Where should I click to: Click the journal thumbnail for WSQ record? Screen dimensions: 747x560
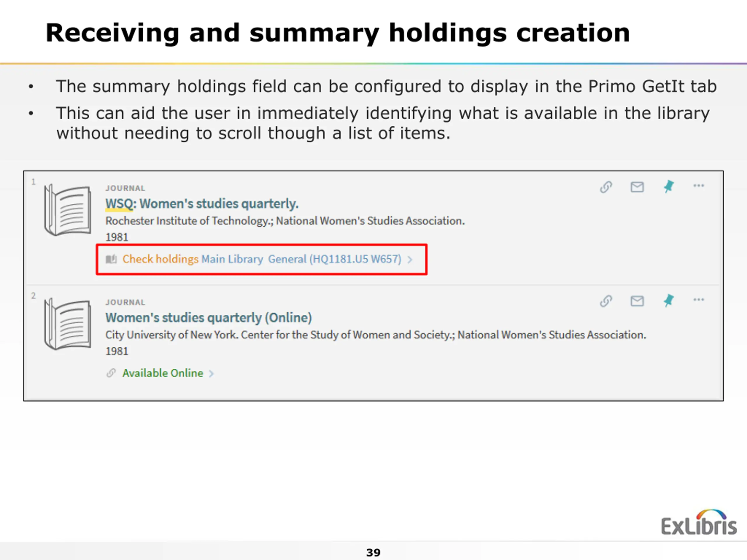click(x=67, y=210)
